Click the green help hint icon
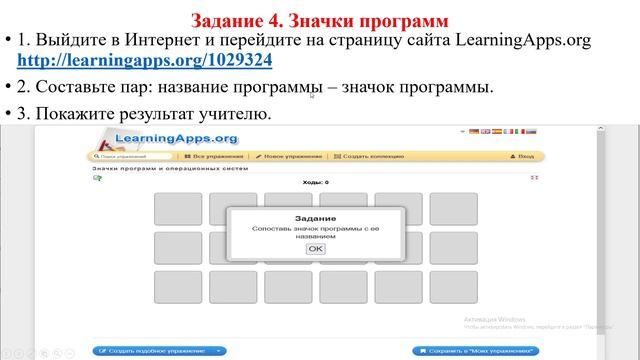Viewport: 640px width, 360px height. pyautogui.click(x=97, y=178)
